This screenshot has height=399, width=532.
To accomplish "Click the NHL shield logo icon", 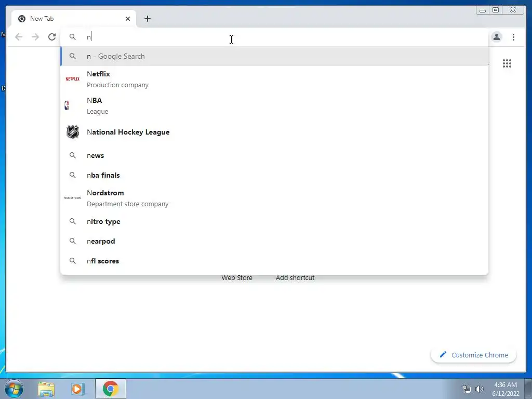I will pos(73,132).
